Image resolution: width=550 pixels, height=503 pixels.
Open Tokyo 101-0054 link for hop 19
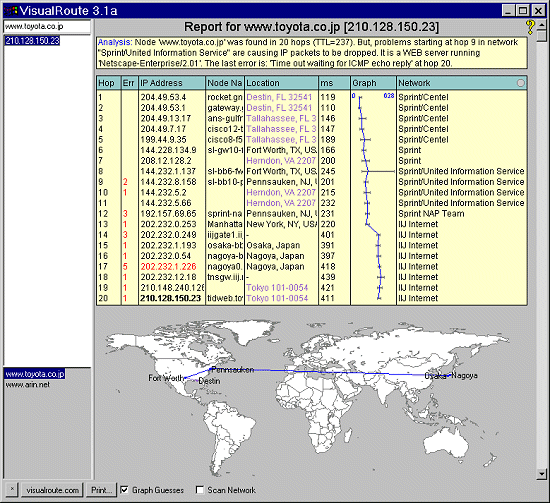click(277, 288)
